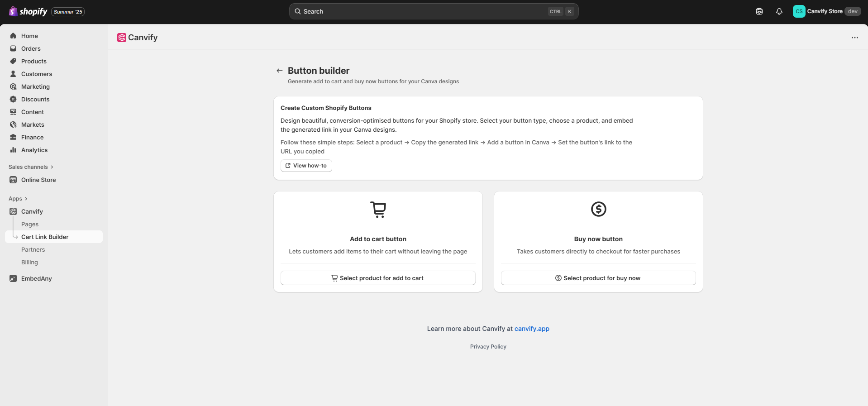The width and height of the screenshot is (868, 406).
Task: Click the Shopify logo
Action: coord(28,11)
